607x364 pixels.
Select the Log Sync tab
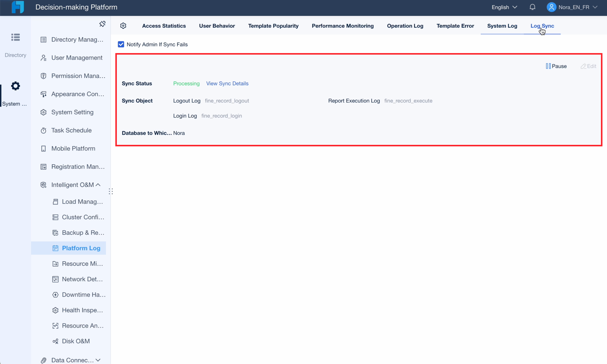(x=542, y=26)
